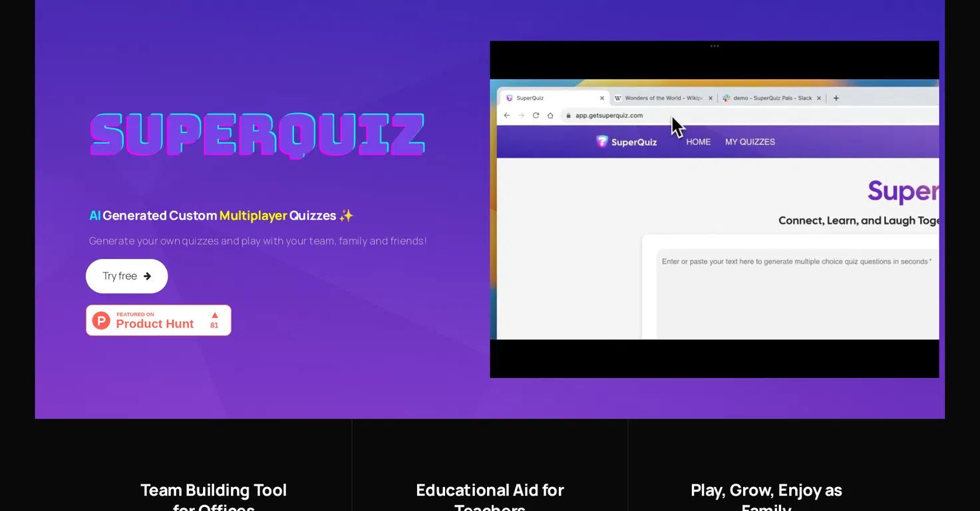Click the Slack favicon on demo tab

pos(727,98)
